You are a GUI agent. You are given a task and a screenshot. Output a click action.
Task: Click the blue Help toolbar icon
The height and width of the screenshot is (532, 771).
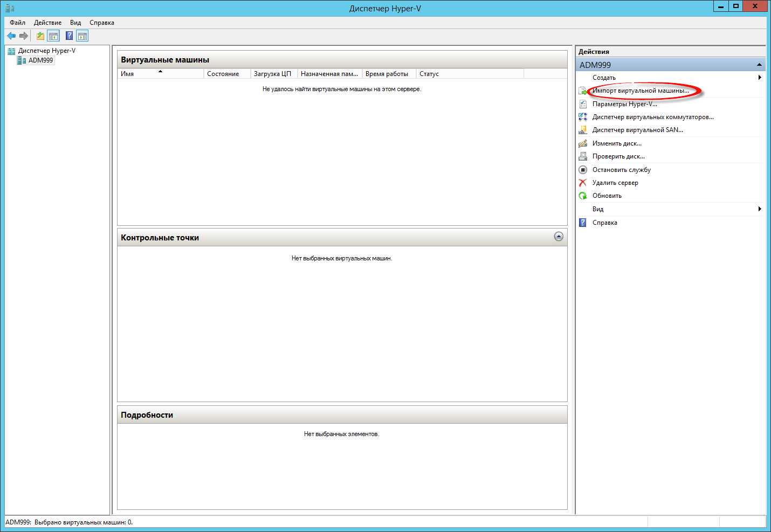point(70,36)
